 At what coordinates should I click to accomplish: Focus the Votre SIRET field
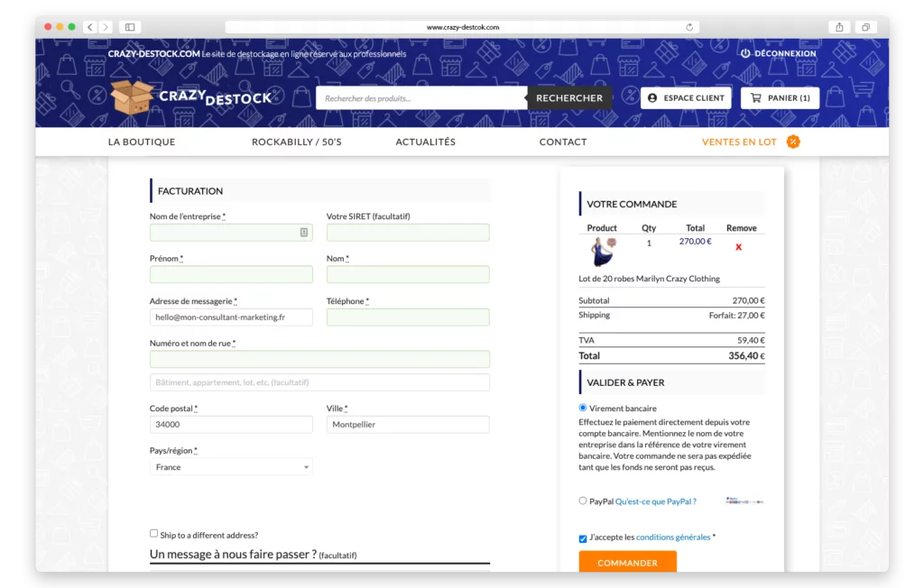tap(408, 233)
